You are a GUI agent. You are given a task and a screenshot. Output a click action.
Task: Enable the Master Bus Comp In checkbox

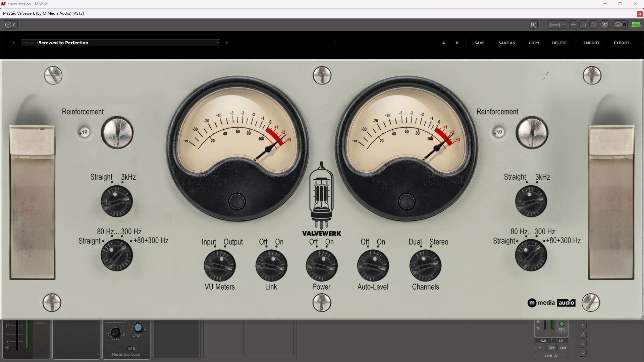point(130,349)
